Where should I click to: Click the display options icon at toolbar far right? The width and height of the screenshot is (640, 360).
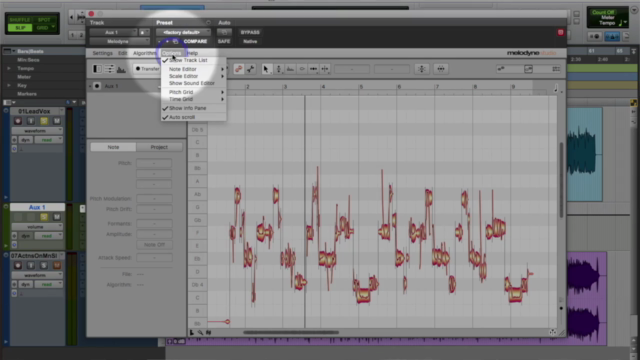click(556, 69)
